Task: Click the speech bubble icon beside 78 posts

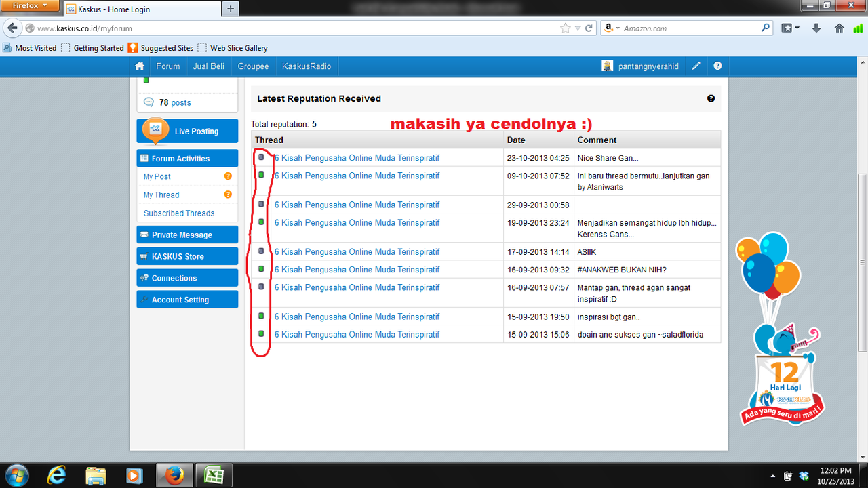Action: coord(149,102)
